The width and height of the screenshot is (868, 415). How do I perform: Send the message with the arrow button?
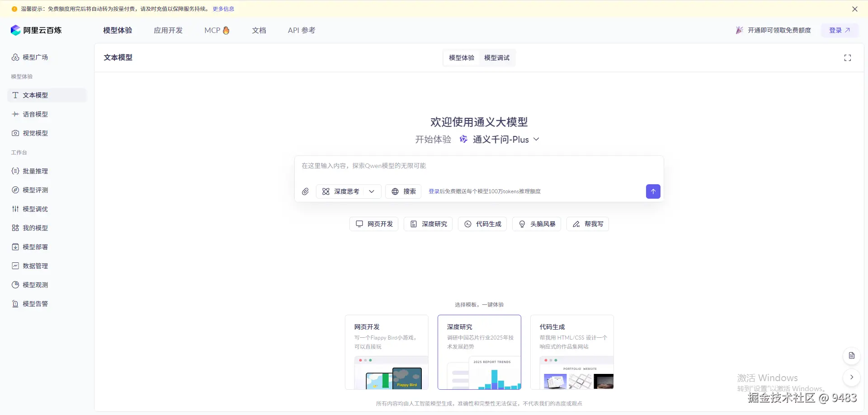[x=653, y=191]
